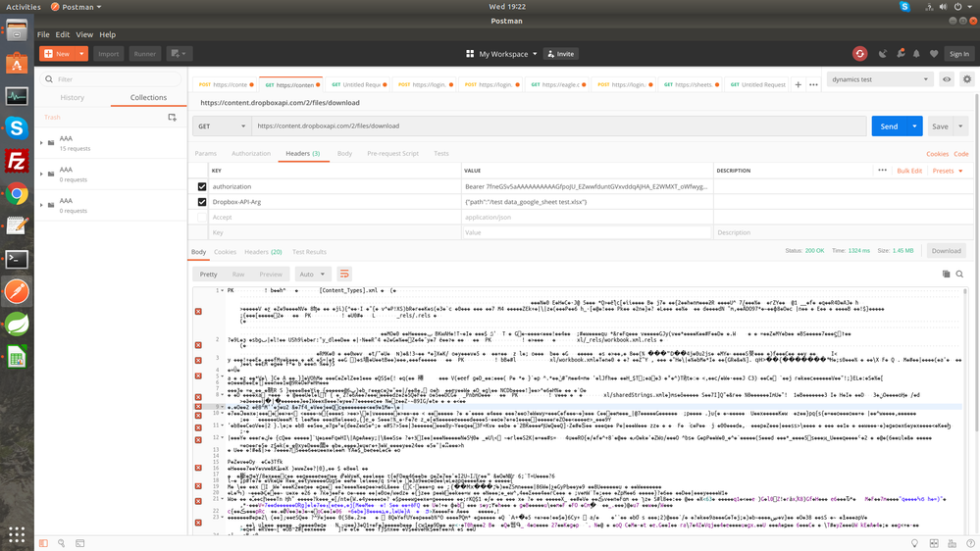The width and height of the screenshot is (980, 551).
Task: Click the Invite button
Action: coord(560,54)
